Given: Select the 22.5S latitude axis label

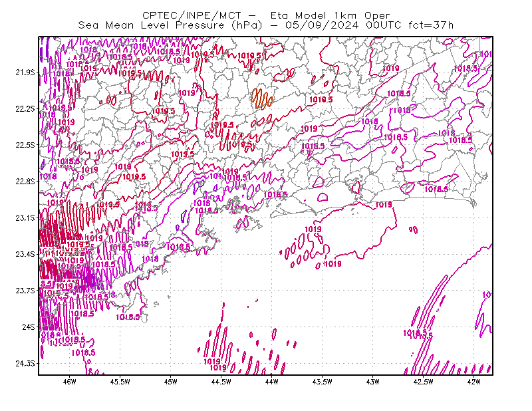Looking at the screenshot, I should click(x=25, y=145).
